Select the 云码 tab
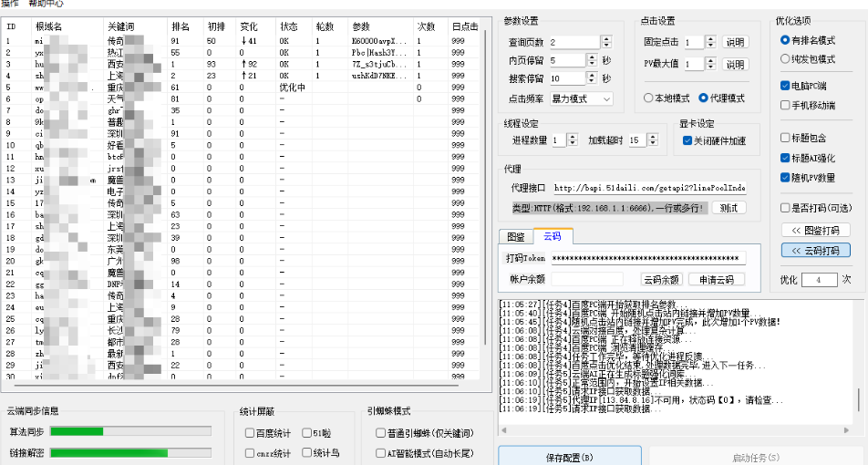This screenshot has width=868, height=465. click(553, 236)
